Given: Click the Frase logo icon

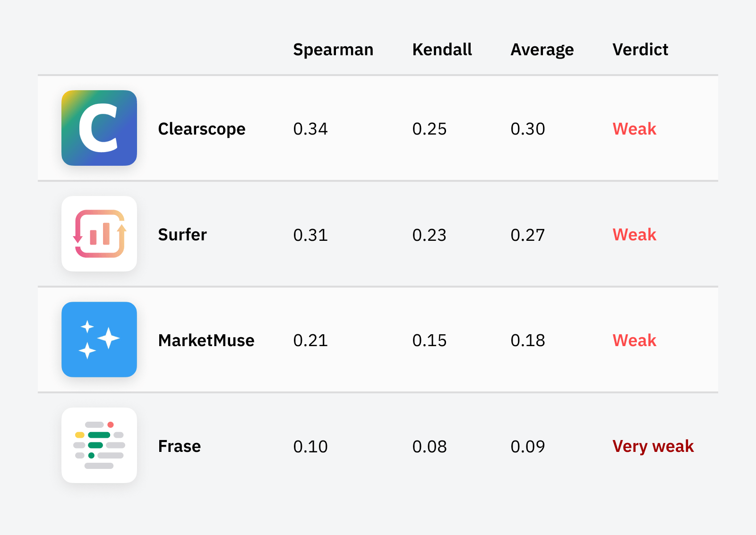Looking at the screenshot, I should [x=99, y=445].
